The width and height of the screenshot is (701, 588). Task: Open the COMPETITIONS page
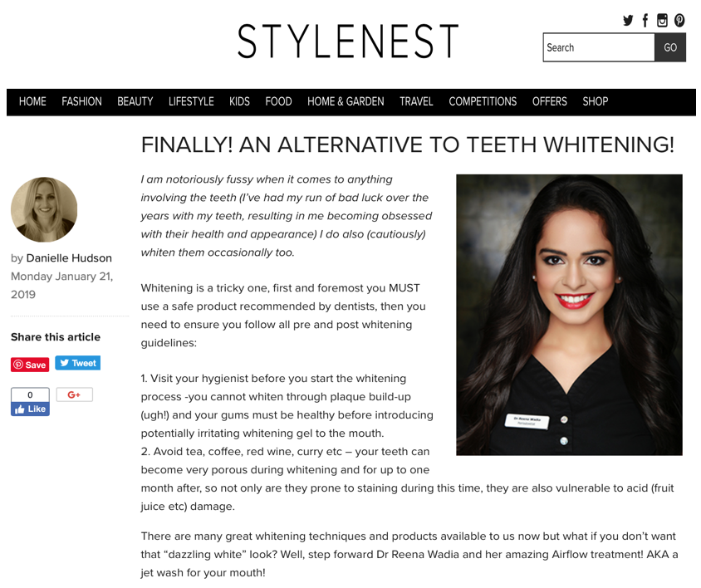coord(483,101)
